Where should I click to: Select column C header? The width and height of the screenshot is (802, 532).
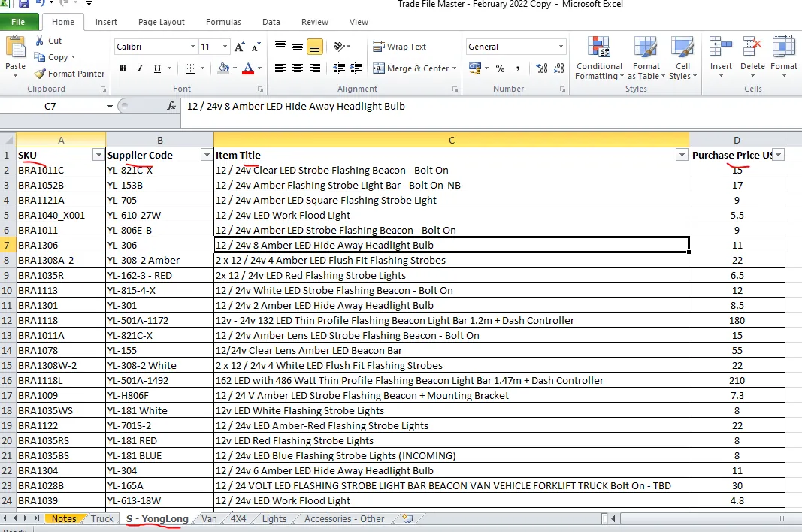(x=451, y=141)
